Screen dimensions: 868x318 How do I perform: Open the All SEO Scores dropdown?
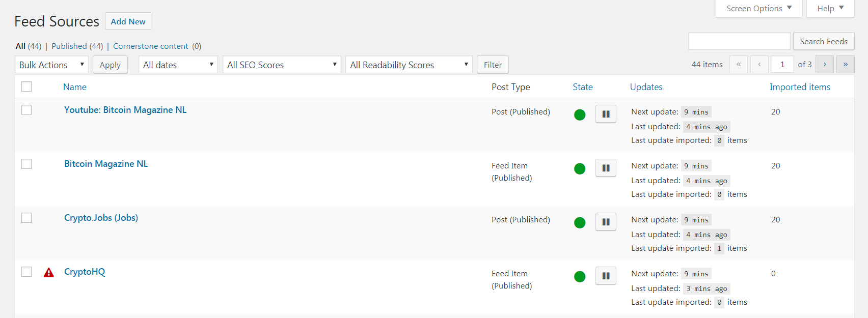tap(282, 65)
